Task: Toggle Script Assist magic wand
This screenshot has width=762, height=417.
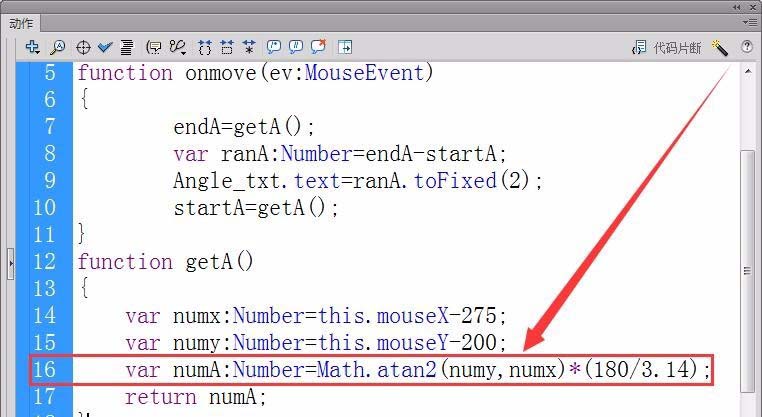Action: [720, 48]
